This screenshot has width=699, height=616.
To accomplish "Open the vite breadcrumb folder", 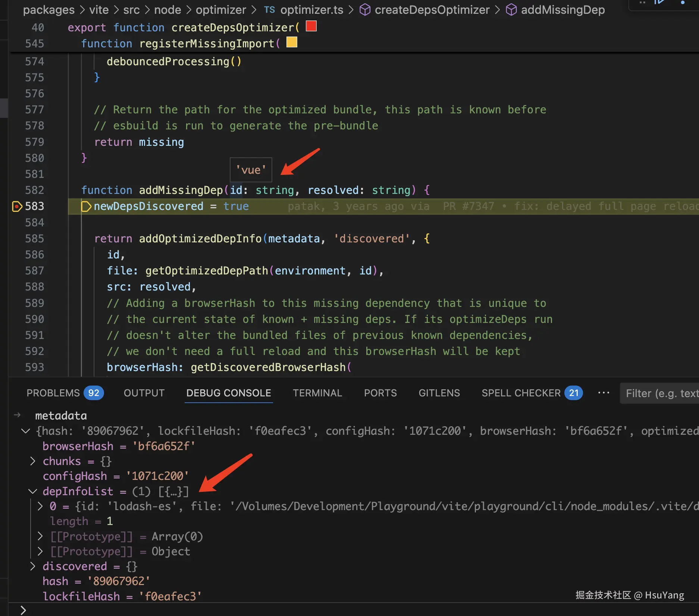I will point(99,10).
